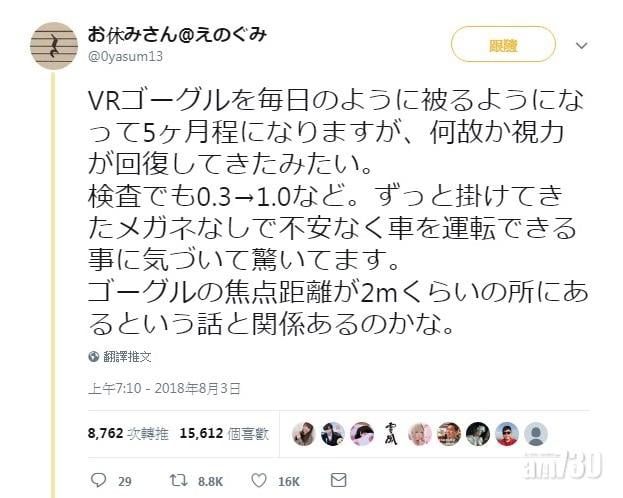Click the heart like icon
623x498 pixels.
(x=259, y=481)
